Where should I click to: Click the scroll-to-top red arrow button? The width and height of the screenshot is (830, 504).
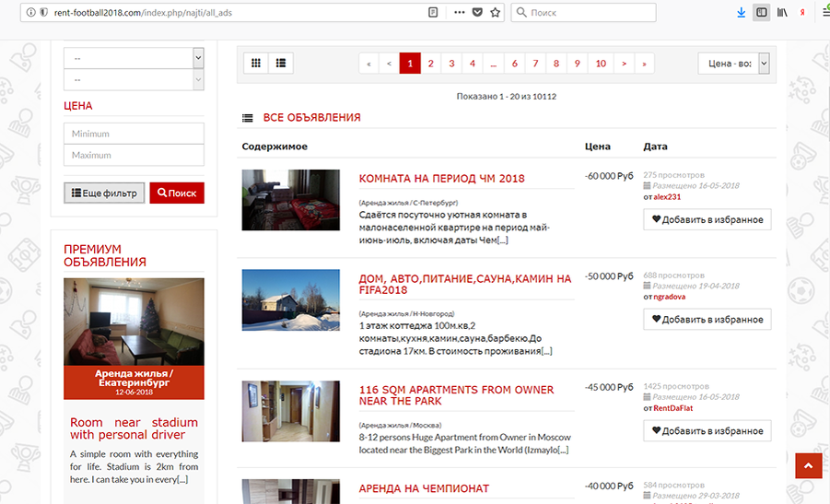click(808, 465)
